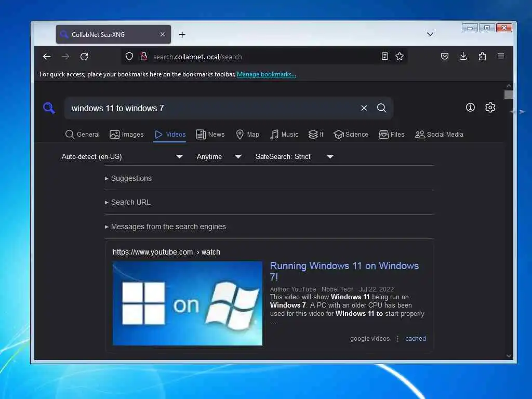Screen dimensions: 532x399
Task: Switch to the Social Media category
Action: click(x=439, y=135)
